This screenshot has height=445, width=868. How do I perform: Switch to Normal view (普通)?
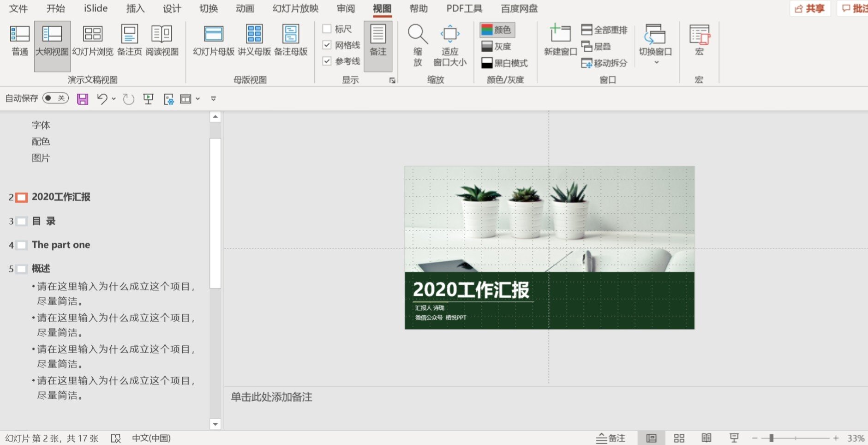click(20, 41)
